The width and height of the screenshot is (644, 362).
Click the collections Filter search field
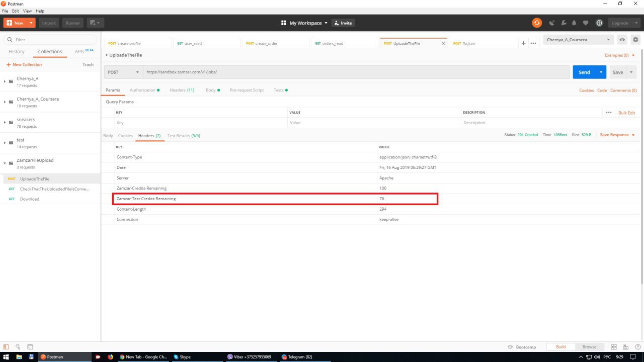point(50,39)
